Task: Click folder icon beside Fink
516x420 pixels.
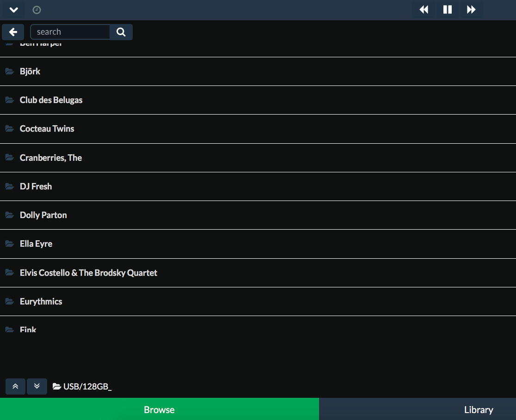Action: pyautogui.click(x=10, y=329)
